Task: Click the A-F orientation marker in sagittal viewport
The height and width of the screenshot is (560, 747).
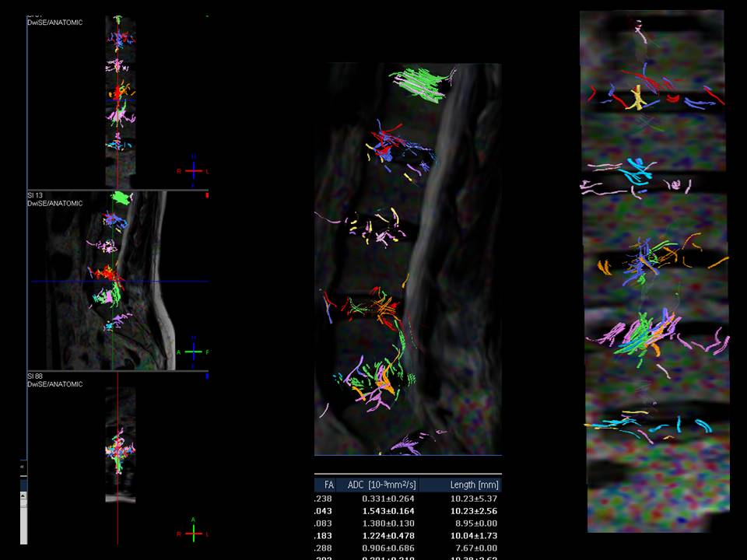Action: (x=197, y=352)
